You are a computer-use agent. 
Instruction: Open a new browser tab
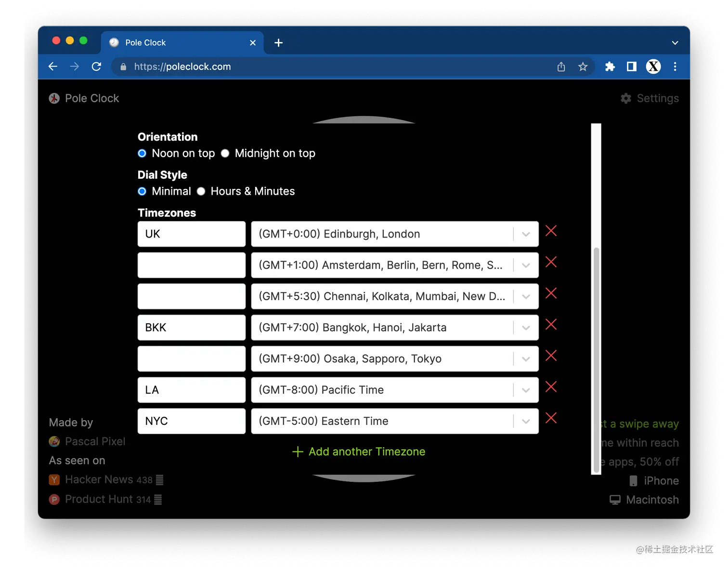pyautogui.click(x=278, y=43)
